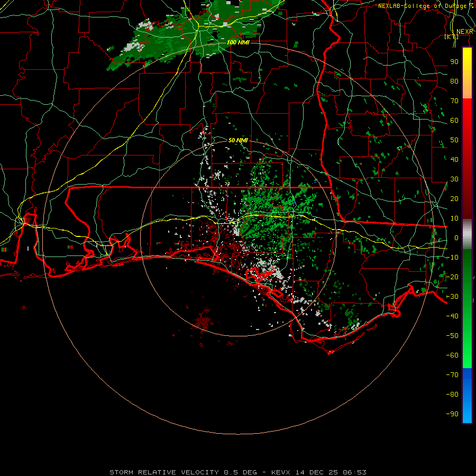Viewport: 476px width, 476px height.
Task: Select the 50 value on velocity scale
Action: 454,140
